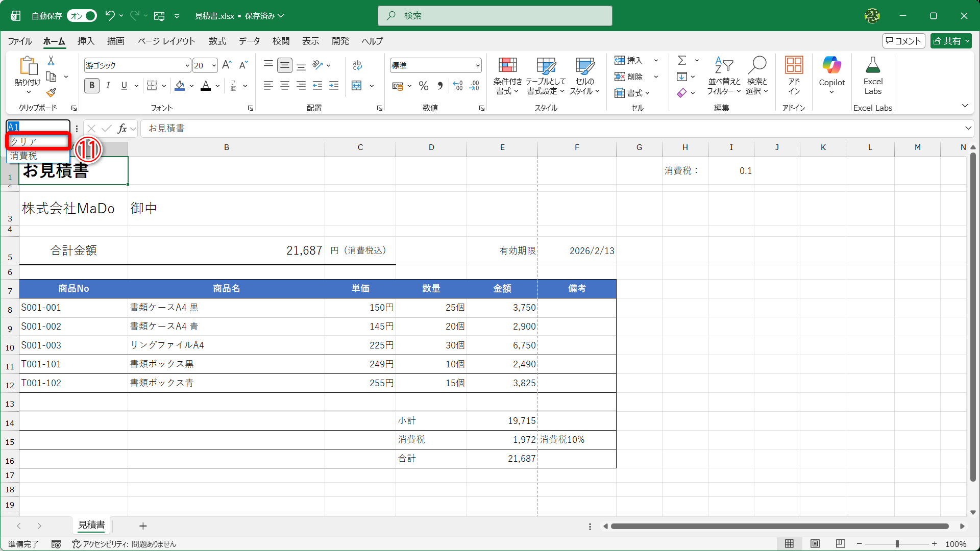980x551 pixels.
Task: Click the AutoSum sigma icon
Action: [682, 61]
